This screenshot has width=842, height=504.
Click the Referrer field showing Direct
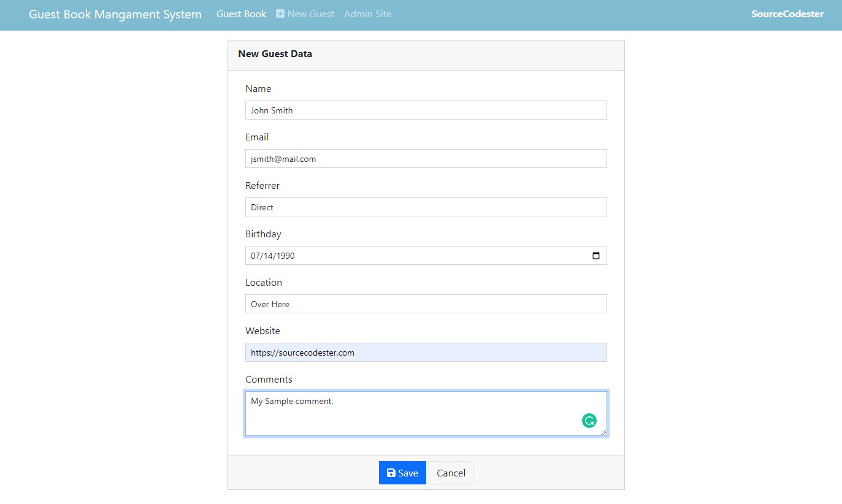click(426, 207)
